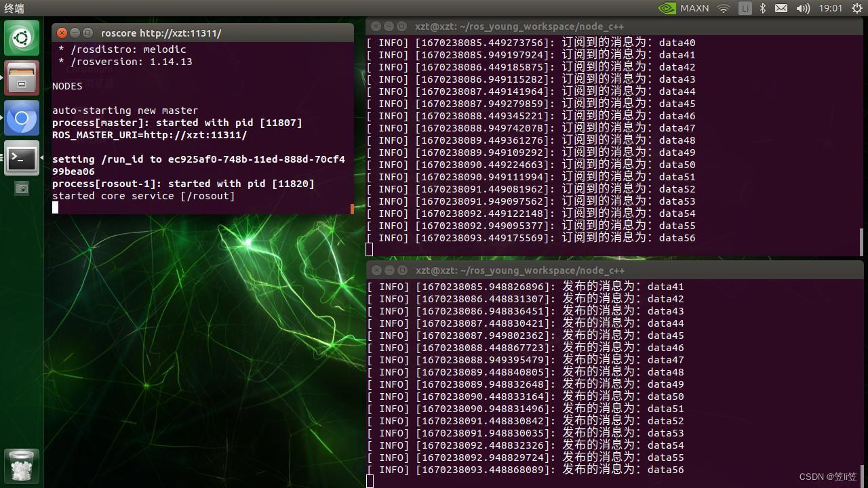Launch Chromium browser from the launcher
Viewport: 868px width, 488px height.
click(x=22, y=119)
